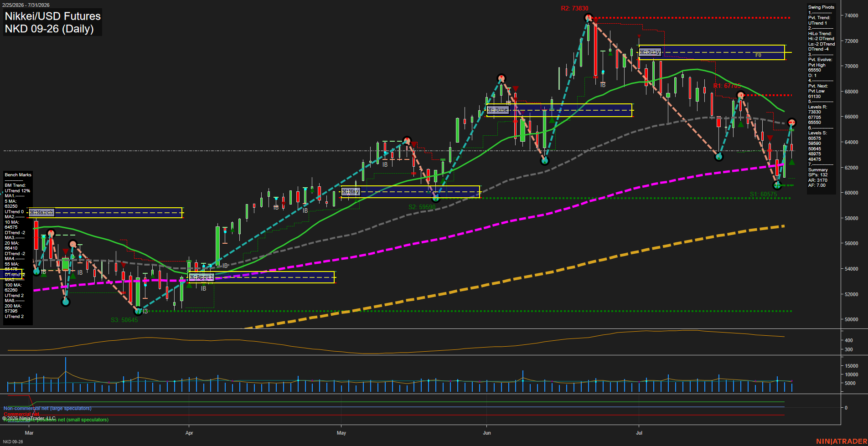Select the AF: 7.00 summary value

817,185
